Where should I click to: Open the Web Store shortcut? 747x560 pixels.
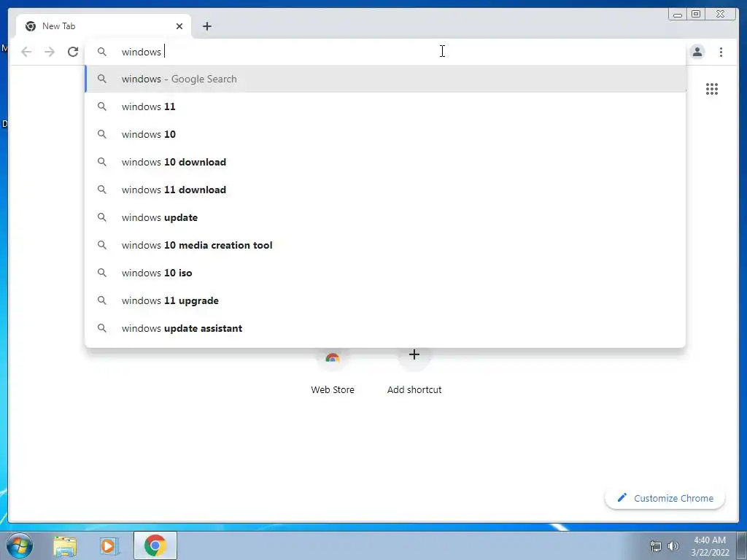[333, 371]
